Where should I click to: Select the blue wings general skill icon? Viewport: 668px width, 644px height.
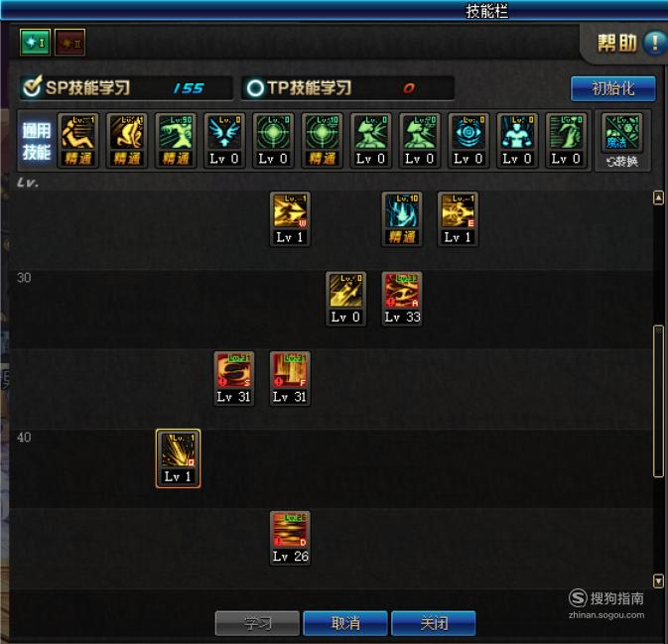pyautogui.click(x=224, y=141)
